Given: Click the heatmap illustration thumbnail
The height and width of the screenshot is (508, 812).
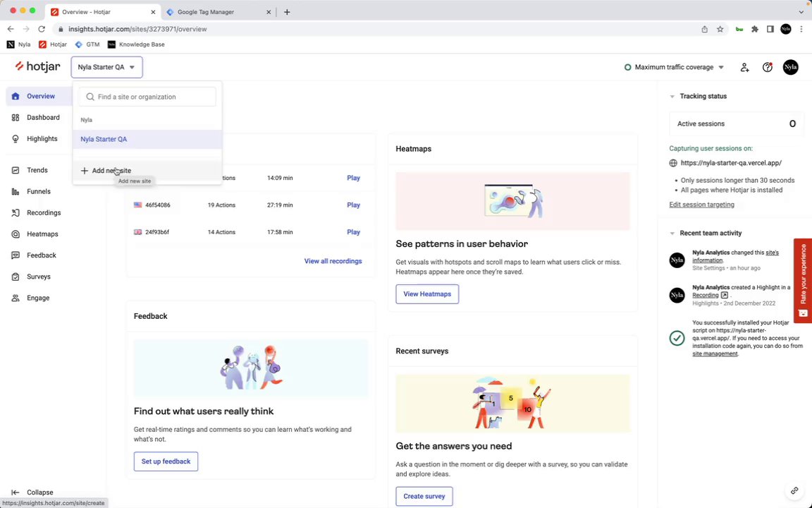Looking at the screenshot, I should pyautogui.click(x=512, y=201).
